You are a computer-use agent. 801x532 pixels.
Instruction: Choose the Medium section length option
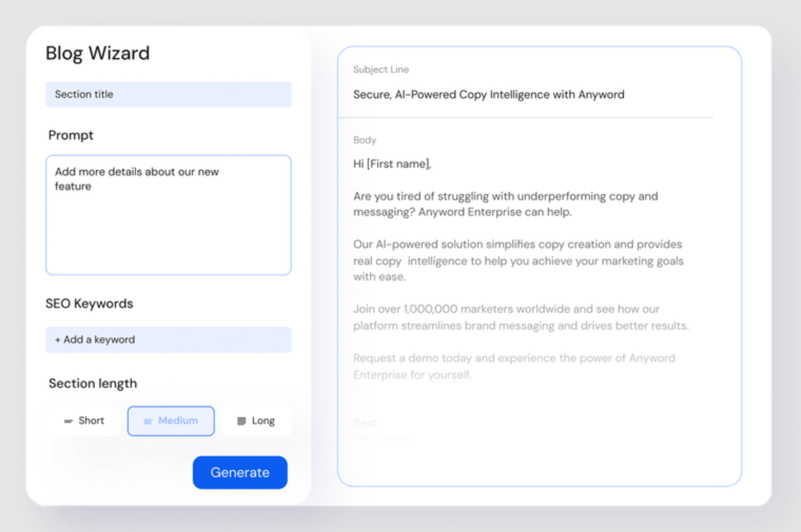point(171,420)
